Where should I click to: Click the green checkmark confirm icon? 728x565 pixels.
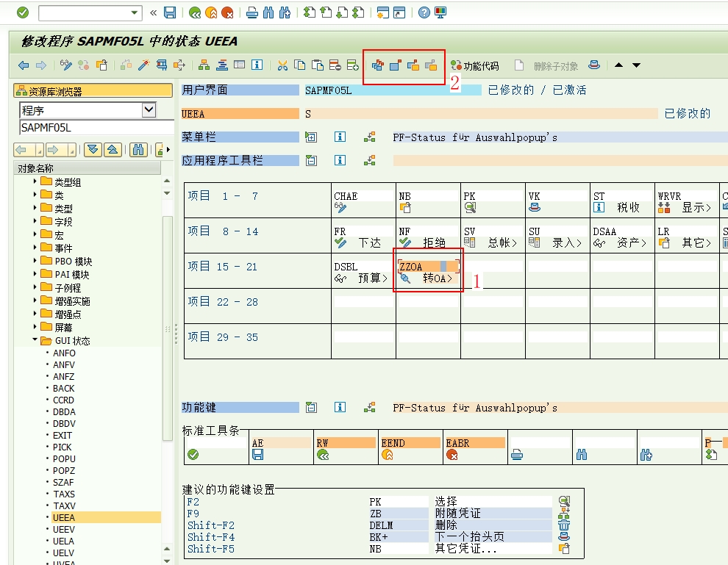[x=23, y=12]
